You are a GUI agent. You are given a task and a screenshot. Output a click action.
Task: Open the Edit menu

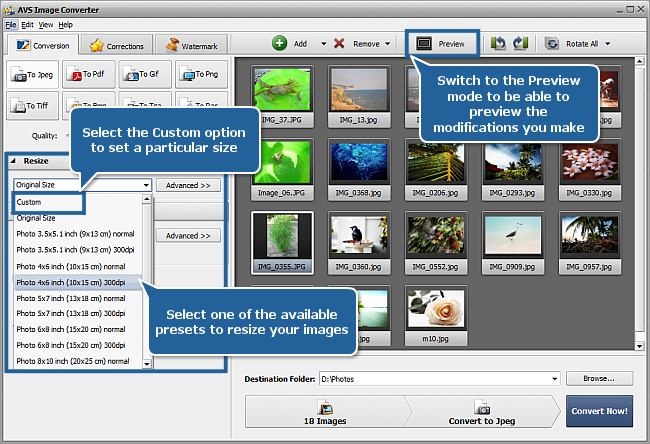(x=27, y=25)
